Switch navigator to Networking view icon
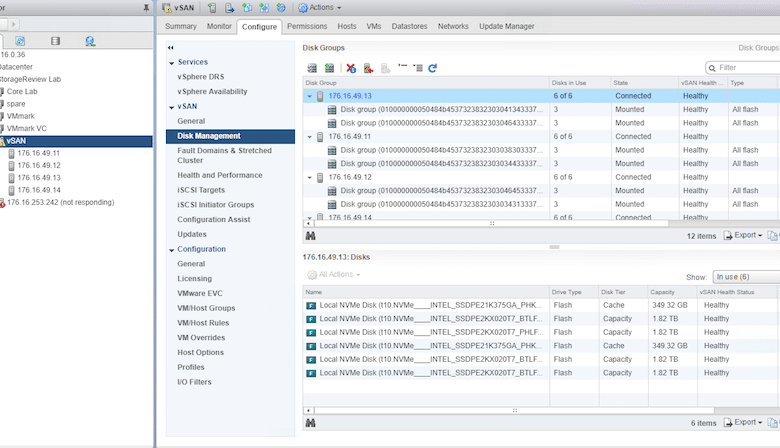The image size is (780, 448). pos(90,41)
